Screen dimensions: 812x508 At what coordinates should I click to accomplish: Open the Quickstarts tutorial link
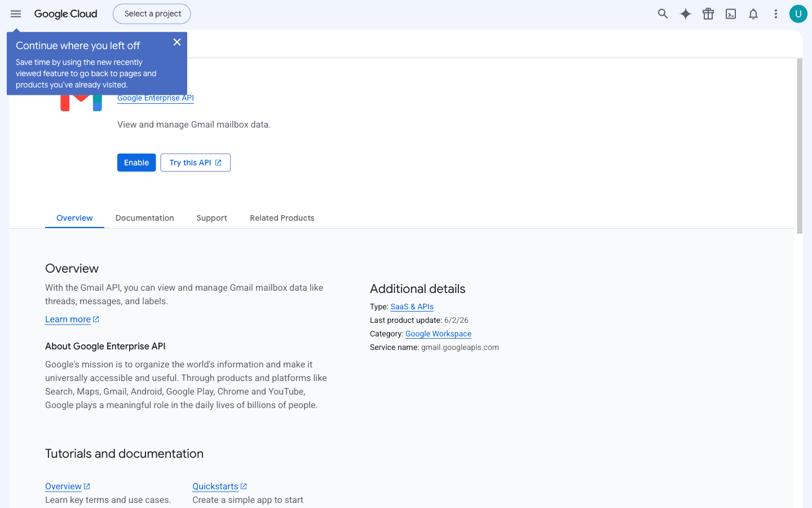pyautogui.click(x=215, y=487)
